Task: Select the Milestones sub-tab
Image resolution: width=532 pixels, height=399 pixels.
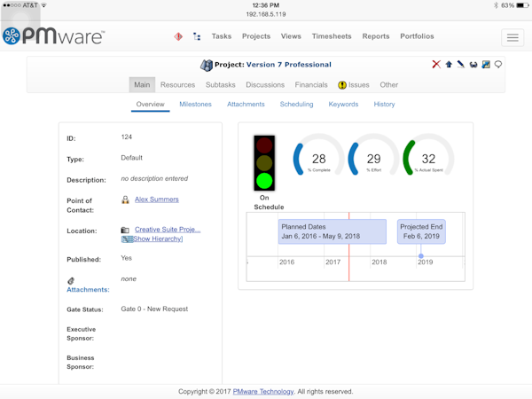Action: (195, 105)
